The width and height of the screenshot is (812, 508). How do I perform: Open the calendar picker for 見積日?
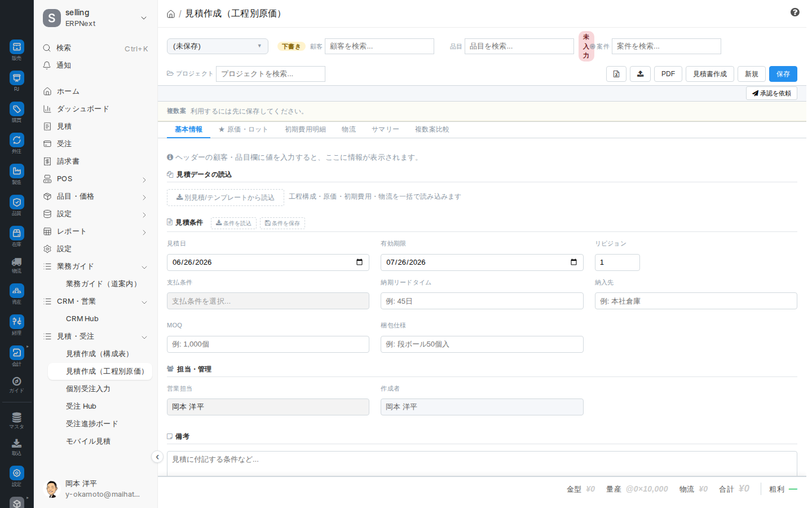(x=359, y=262)
